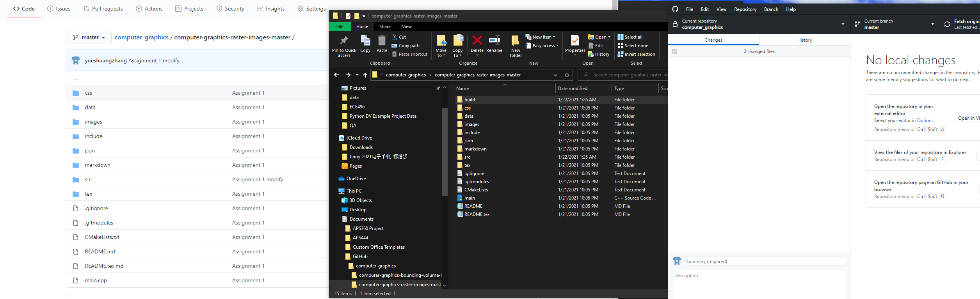Switch to Explorer Share tab
Screen dimensions: 980x299
pos(385,27)
